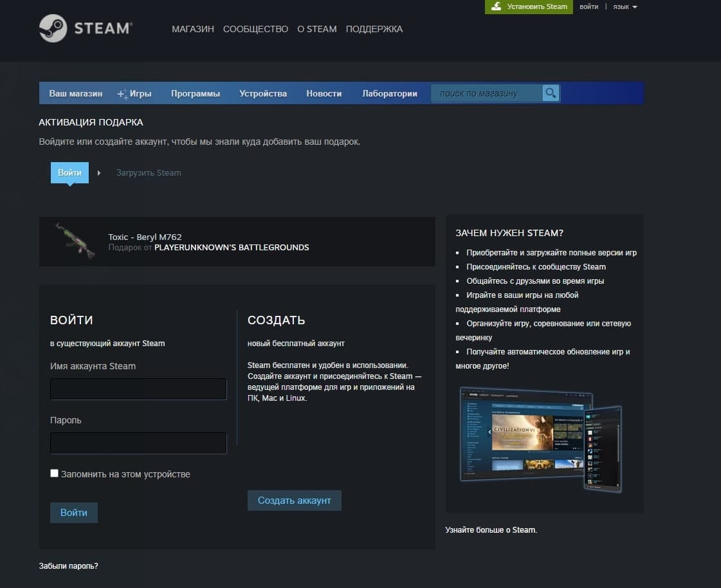Click the АКТИВАЦИЯ ПОДАРКА heading
Viewport: 721px width, 588px height.
91,122
